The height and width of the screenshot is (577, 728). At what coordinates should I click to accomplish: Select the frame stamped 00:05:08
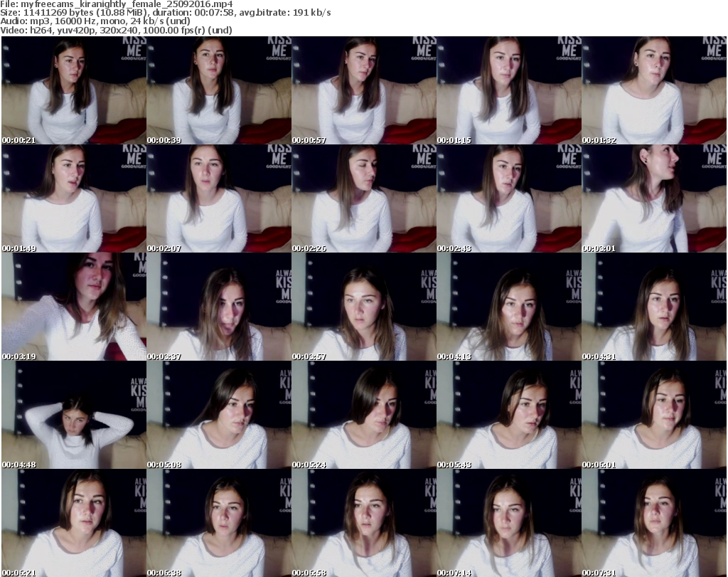(x=219, y=415)
